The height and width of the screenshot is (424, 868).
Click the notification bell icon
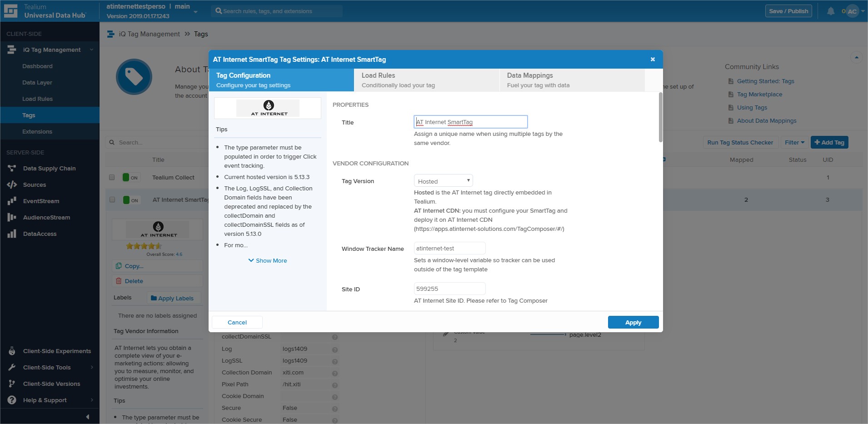[830, 11]
